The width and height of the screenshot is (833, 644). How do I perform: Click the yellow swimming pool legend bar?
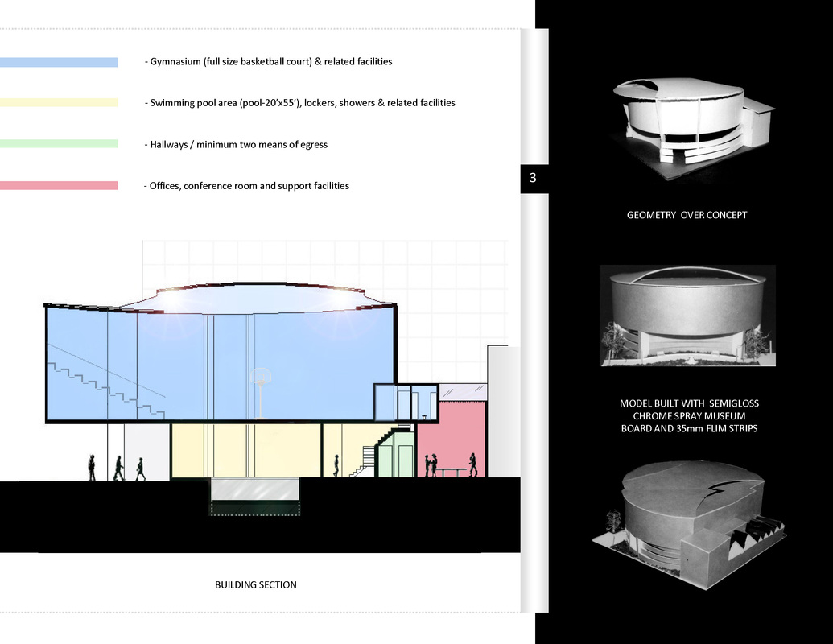(x=59, y=102)
